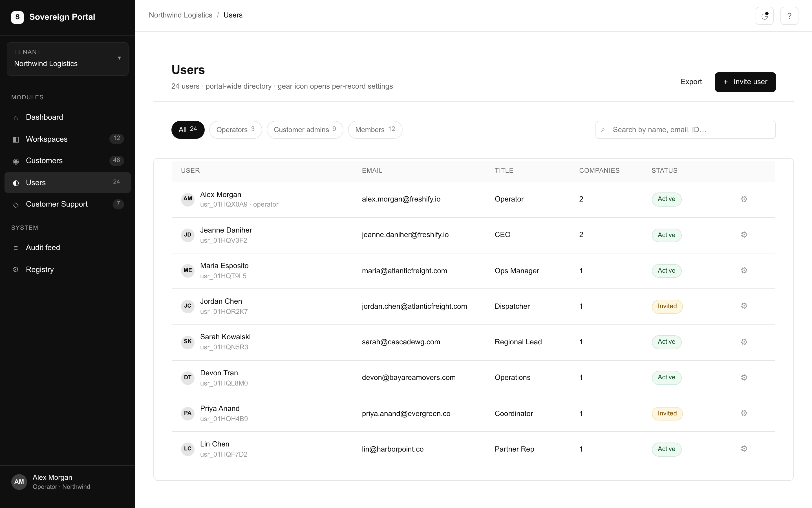Click the DT avatar for Devon Tran
This screenshot has height=508, width=812.
click(187, 378)
